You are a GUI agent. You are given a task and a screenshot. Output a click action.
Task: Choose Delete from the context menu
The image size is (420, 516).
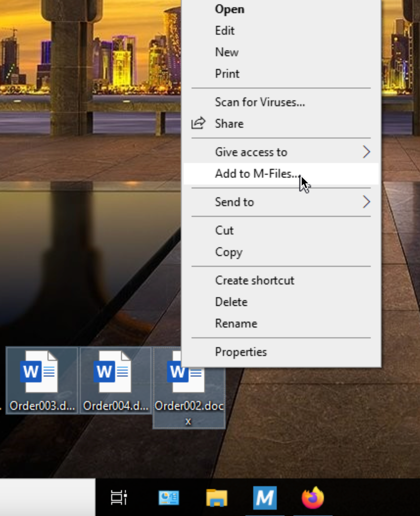pyautogui.click(x=281, y=302)
